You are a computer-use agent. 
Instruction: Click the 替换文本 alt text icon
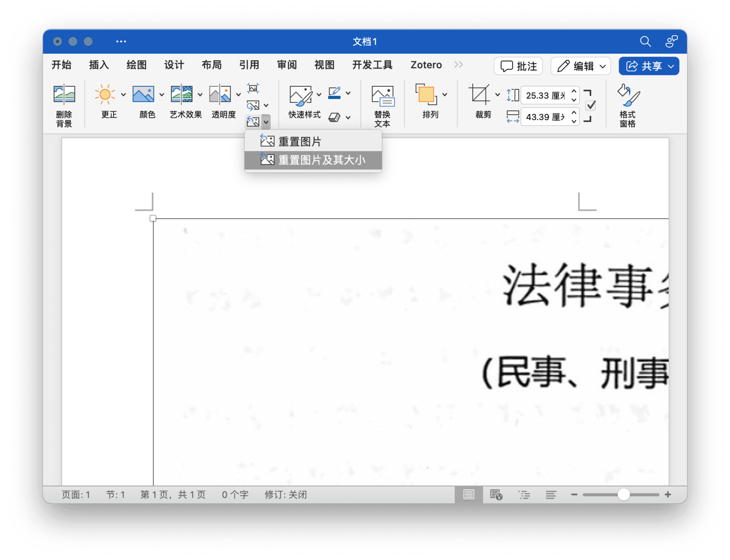382,96
